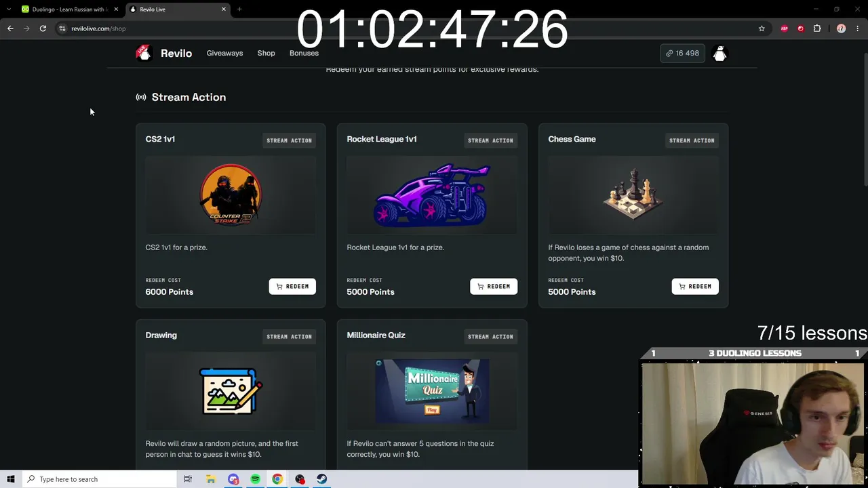Screen dimensions: 868x488
Task: Click the Stream Action tag on Millionaire Quiz
Action: pos(490,336)
